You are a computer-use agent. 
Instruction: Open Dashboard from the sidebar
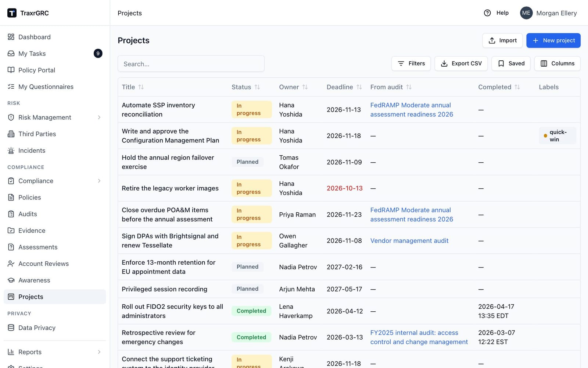[x=55, y=37]
